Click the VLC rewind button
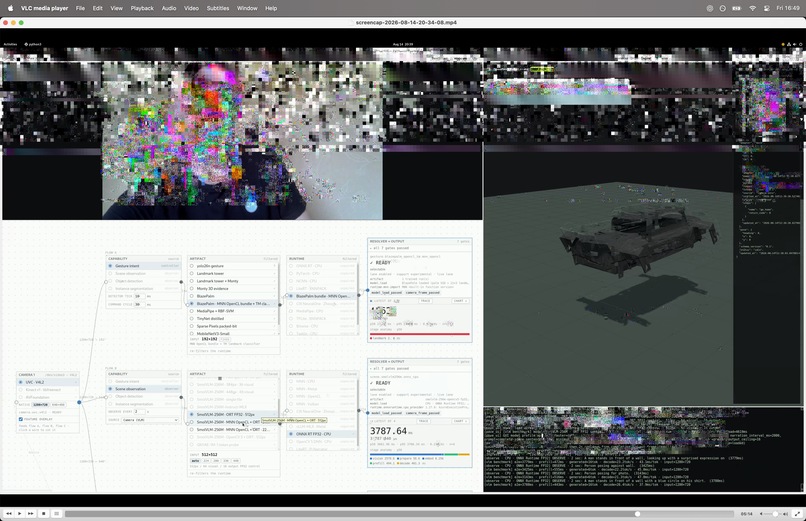 tap(9, 514)
